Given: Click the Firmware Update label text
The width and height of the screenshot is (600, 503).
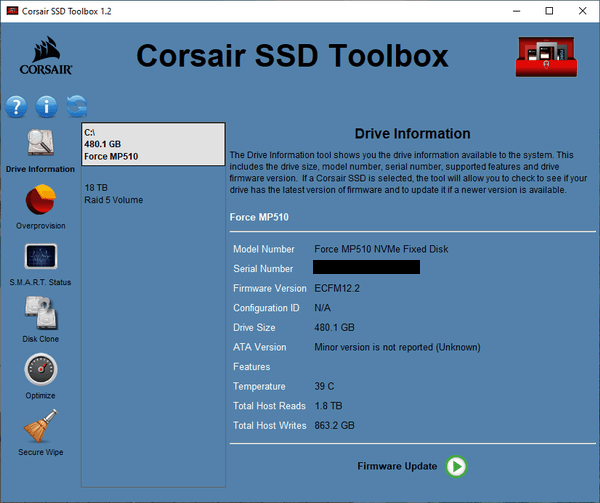Looking at the screenshot, I should point(397,466).
